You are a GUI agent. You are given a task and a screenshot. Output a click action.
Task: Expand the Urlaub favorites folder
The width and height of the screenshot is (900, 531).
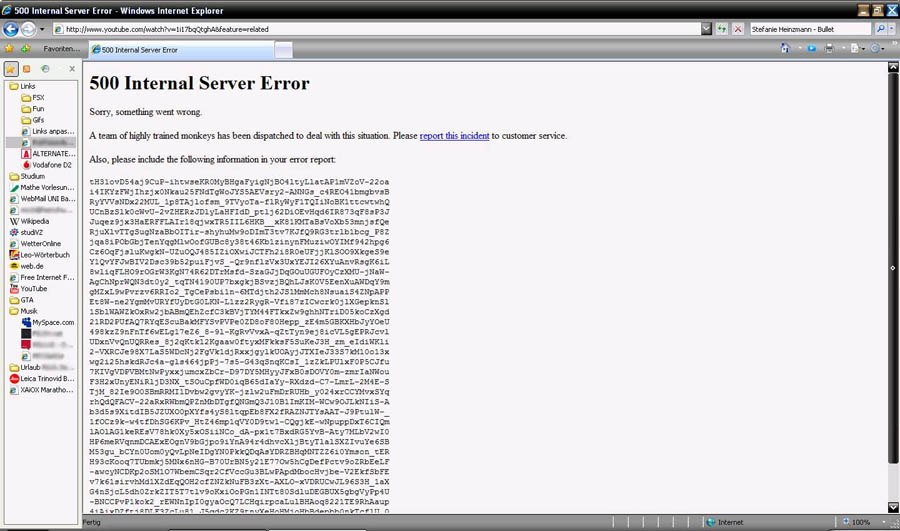pos(26,367)
